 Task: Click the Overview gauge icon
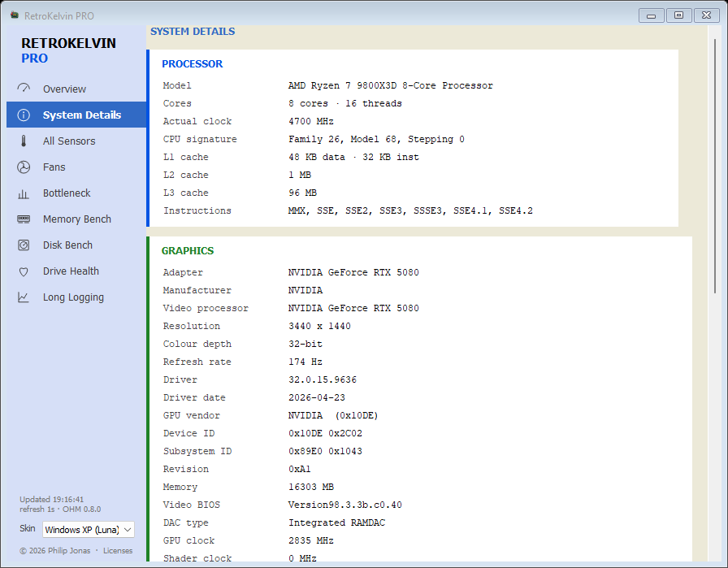(x=24, y=89)
